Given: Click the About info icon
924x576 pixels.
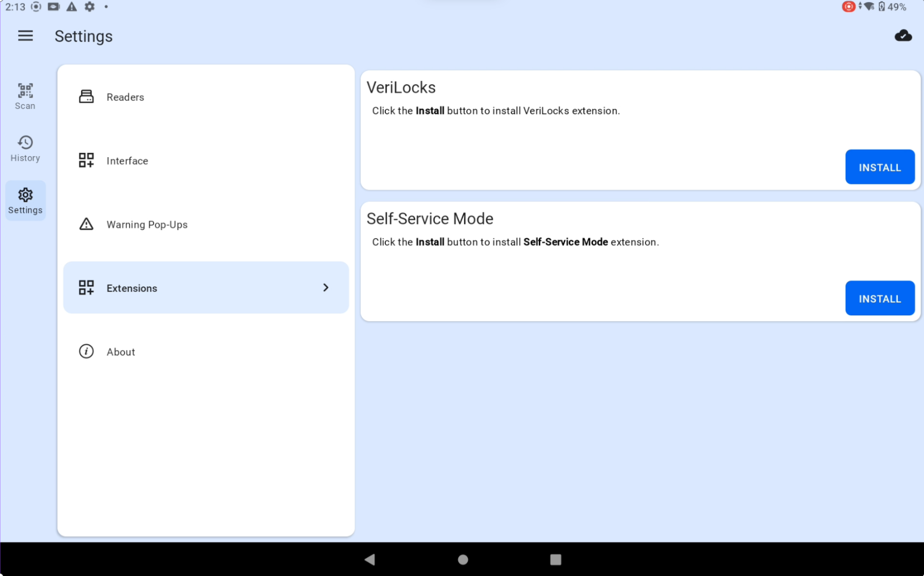Looking at the screenshot, I should pos(86,351).
